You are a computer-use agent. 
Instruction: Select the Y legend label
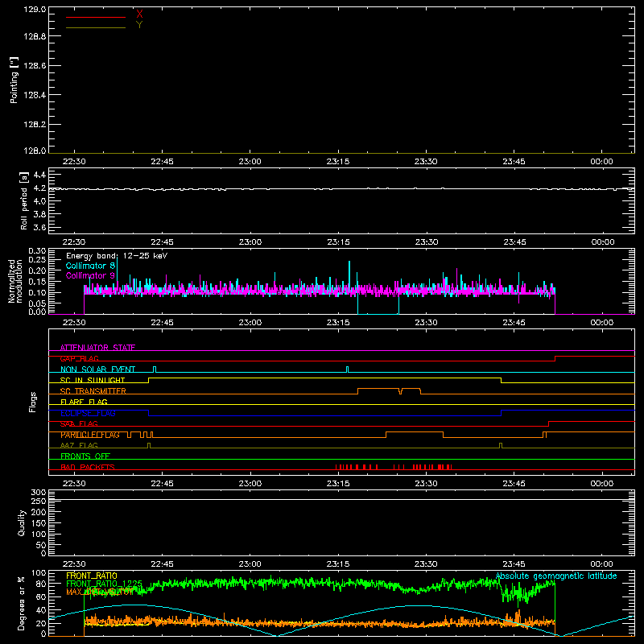tap(139, 25)
